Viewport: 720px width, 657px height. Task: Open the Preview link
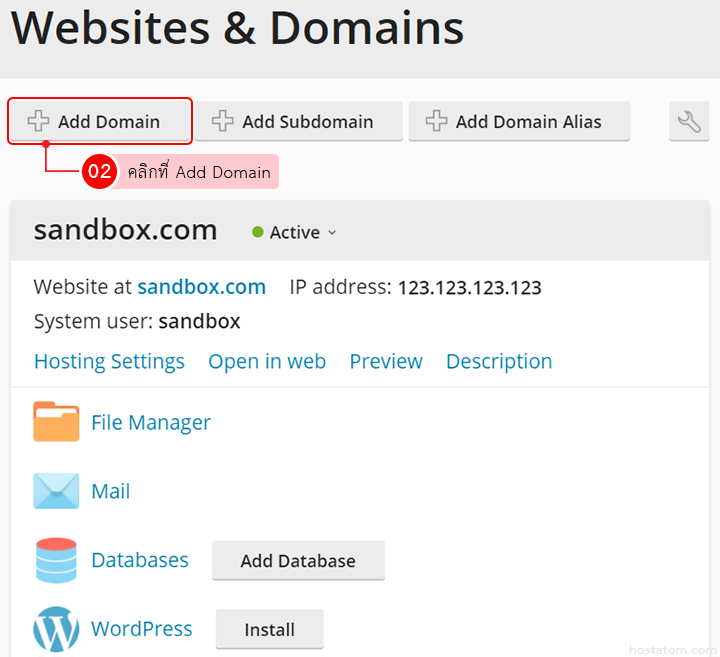[x=386, y=361]
